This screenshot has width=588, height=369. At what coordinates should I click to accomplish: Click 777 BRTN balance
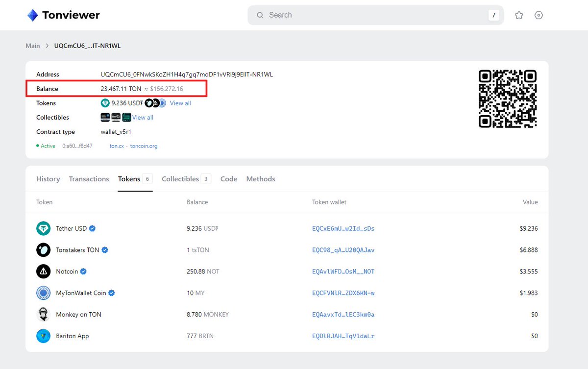tap(200, 336)
